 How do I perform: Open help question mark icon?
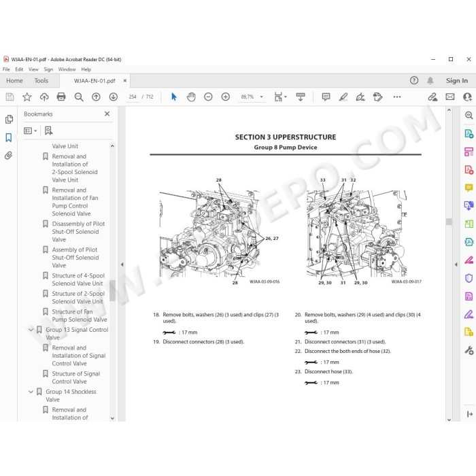click(414, 80)
